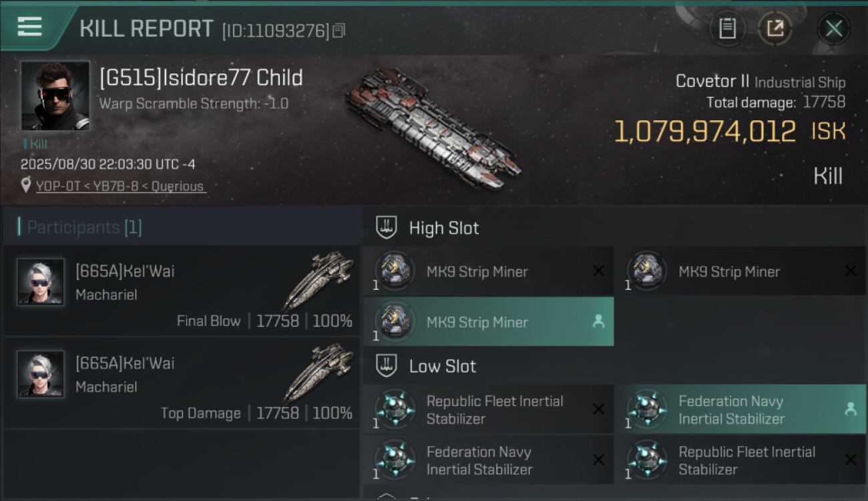Click the Covetor II ship image

click(x=433, y=127)
